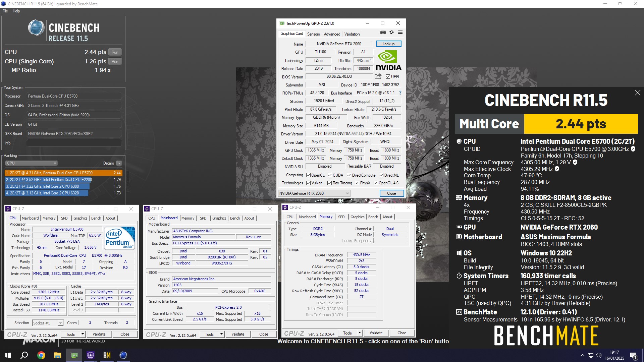The width and height of the screenshot is (644, 362).
Task: Switch to Cinebench taskbar icon
Action: pos(123,355)
